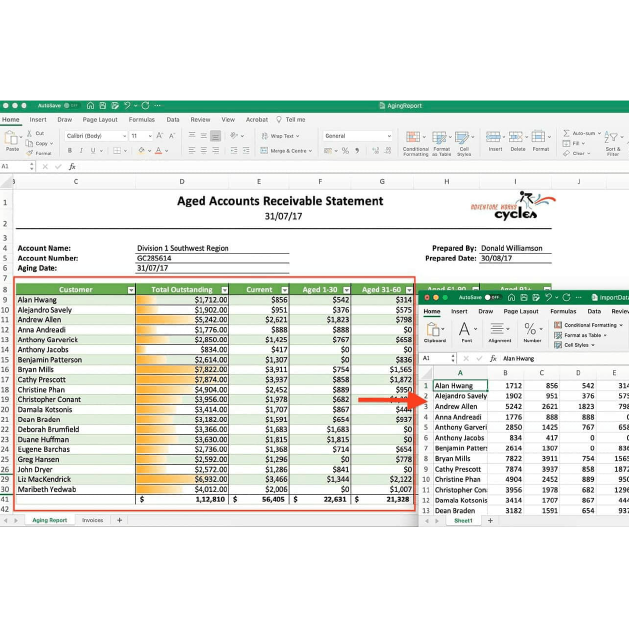Click the Undo icon in AgingReport title bar
The image size is (629, 625).
(127, 106)
